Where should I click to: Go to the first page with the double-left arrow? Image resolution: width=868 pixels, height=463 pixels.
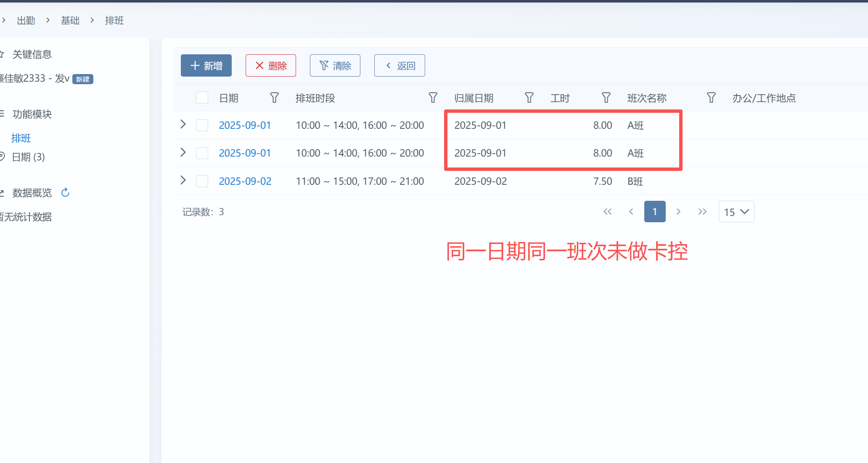click(607, 212)
